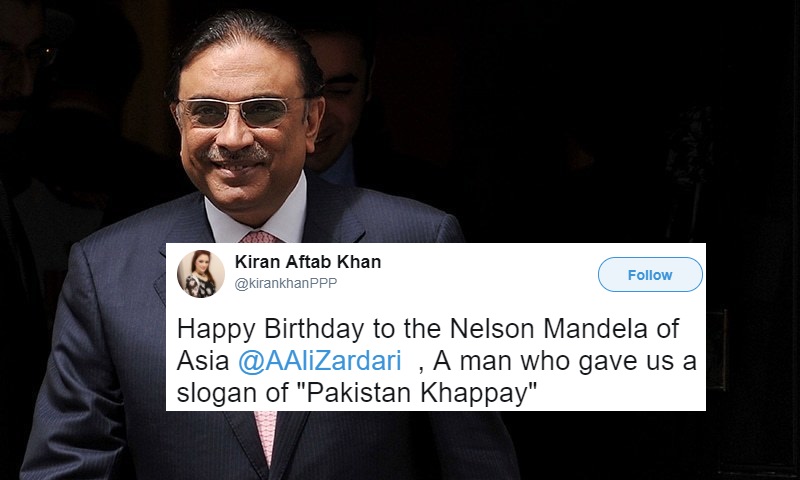This screenshot has height=480, width=800.
Task: Click the phrase "Nelson Mandela" in tweet
Action: [x=549, y=329]
